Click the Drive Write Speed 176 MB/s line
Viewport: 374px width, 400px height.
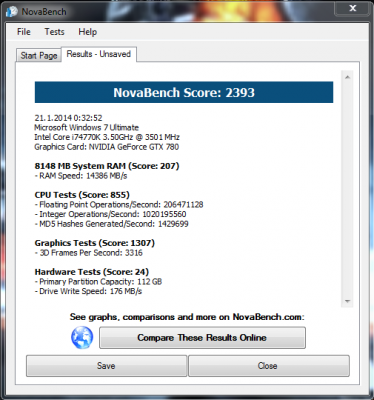click(88, 291)
